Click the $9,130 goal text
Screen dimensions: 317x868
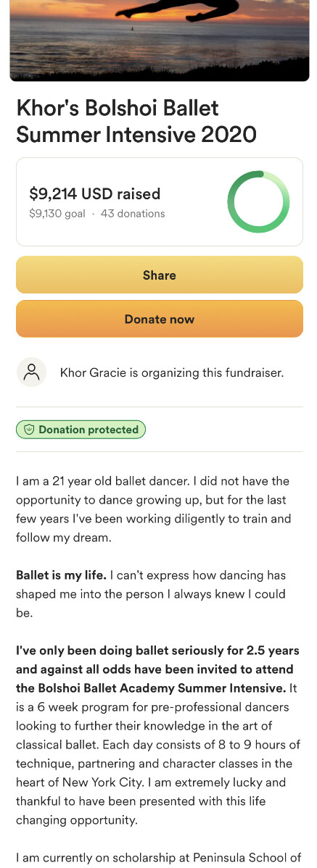57,213
